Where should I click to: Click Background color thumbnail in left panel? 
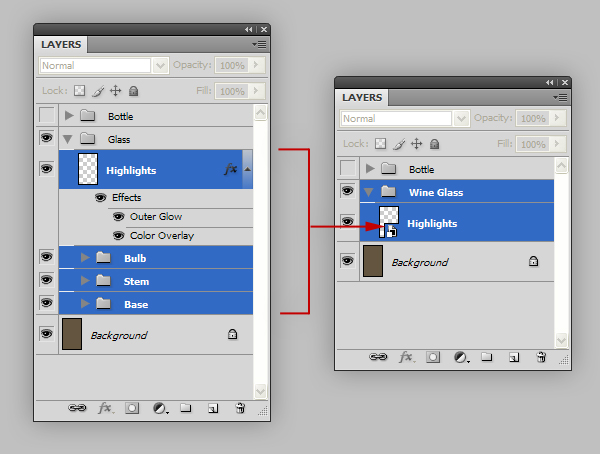point(72,334)
